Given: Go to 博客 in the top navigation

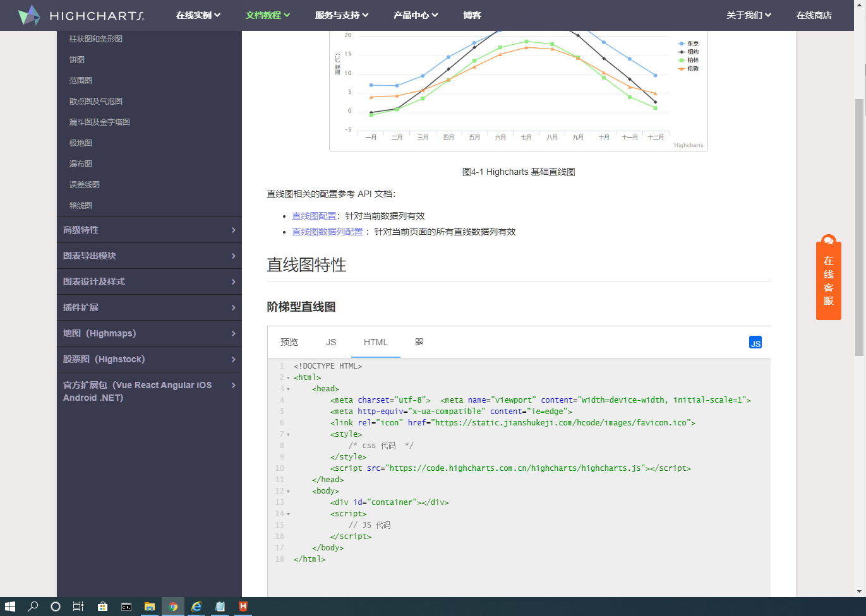Looking at the screenshot, I should click(x=472, y=15).
